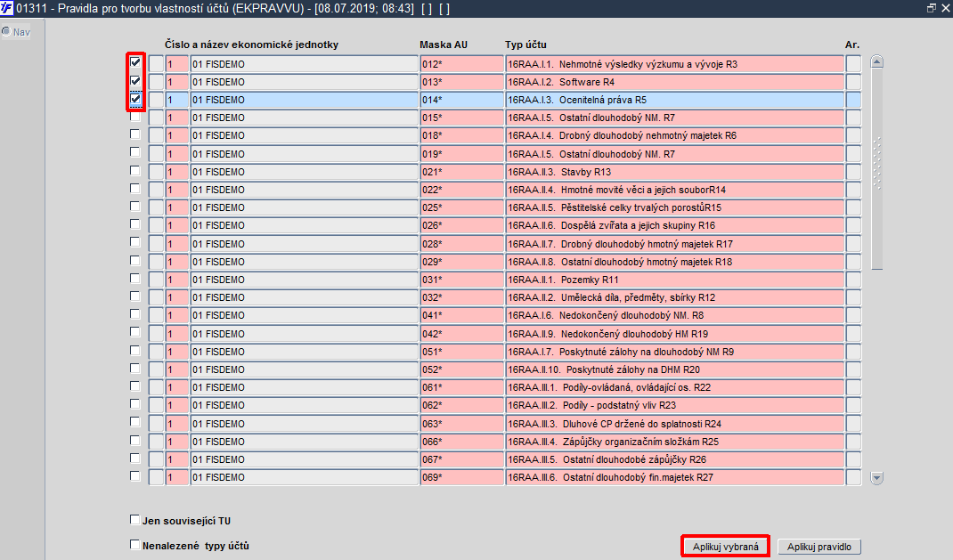Click the Maska AU field 012*
This screenshot has width=953, height=560.
click(x=461, y=64)
